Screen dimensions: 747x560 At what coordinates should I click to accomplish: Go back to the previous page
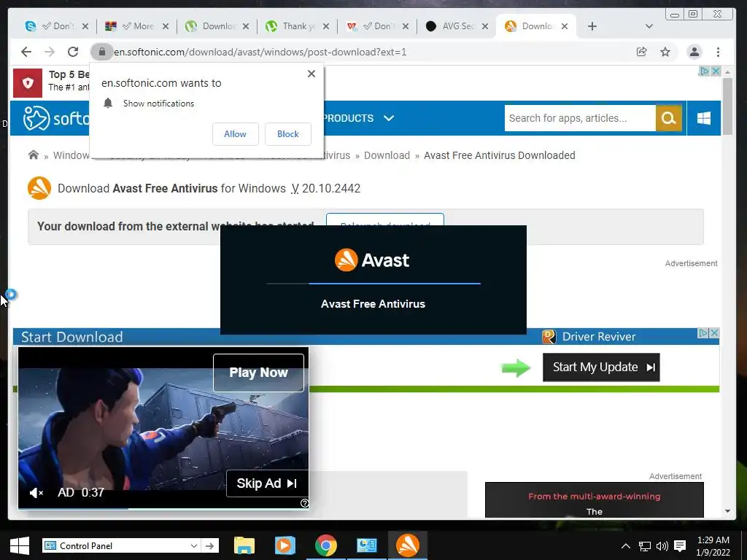pos(26,52)
